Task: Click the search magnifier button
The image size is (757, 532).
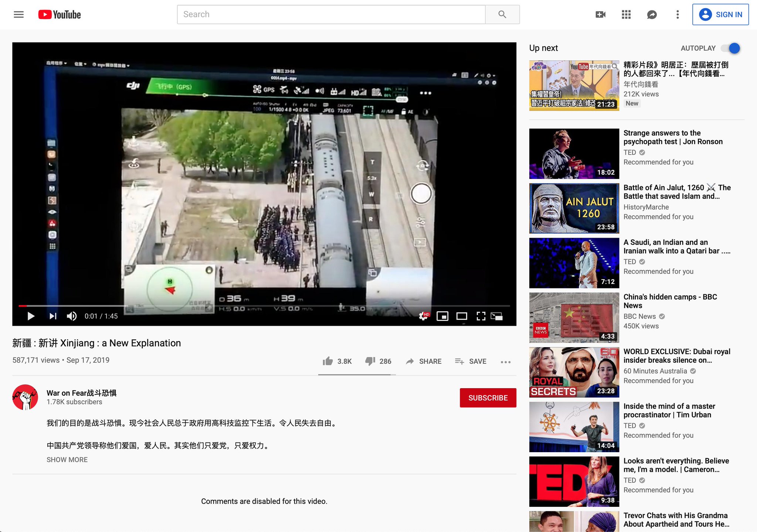Action: pos(502,14)
